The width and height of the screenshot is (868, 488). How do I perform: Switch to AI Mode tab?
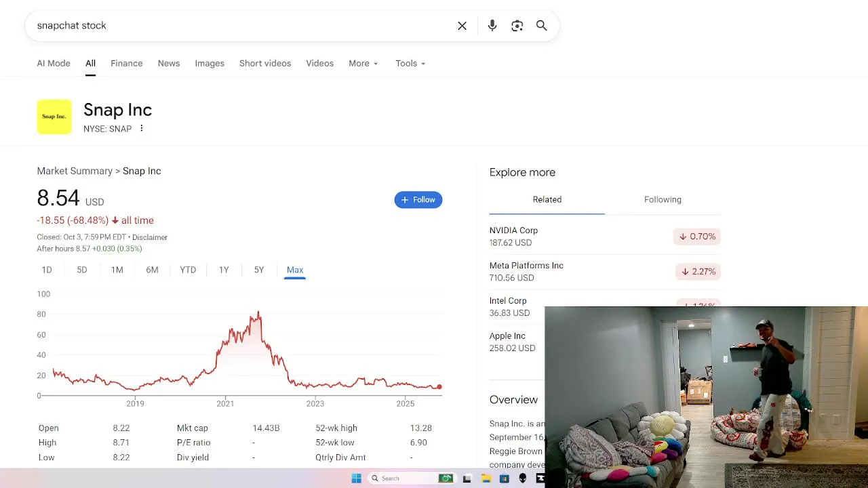pyautogui.click(x=54, y=63)
